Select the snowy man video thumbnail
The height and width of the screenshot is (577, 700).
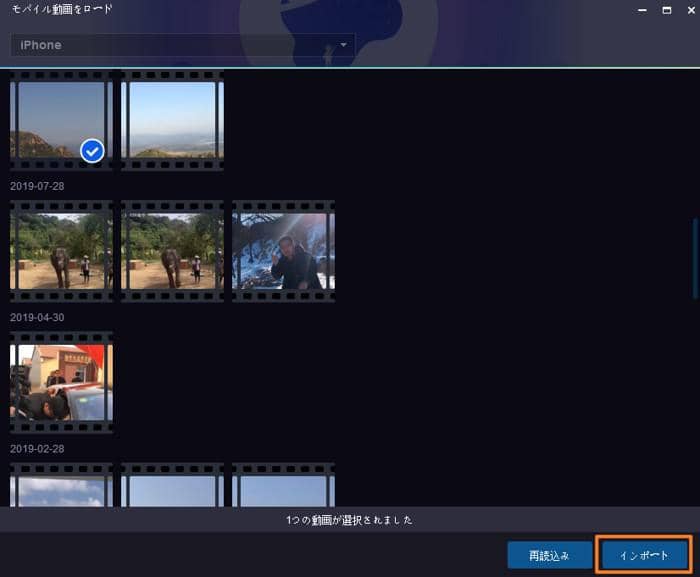(x=283, y=251)
